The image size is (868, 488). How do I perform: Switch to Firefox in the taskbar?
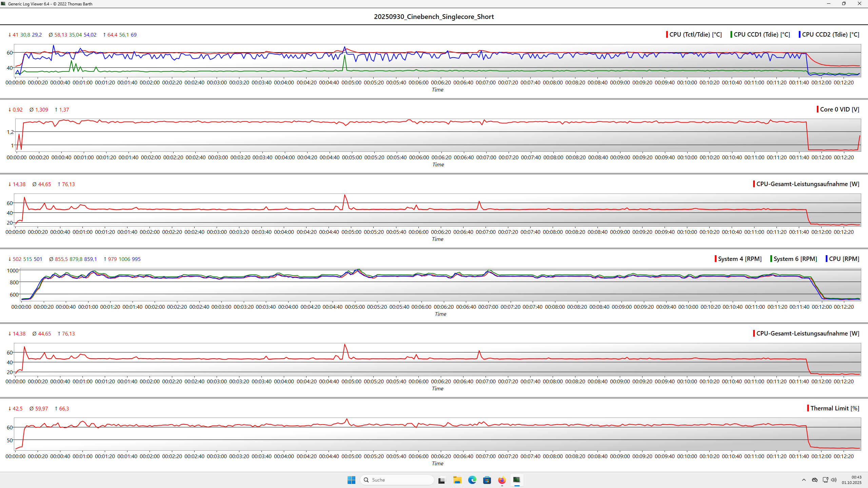pyautogui.click(x=502, y=480)
